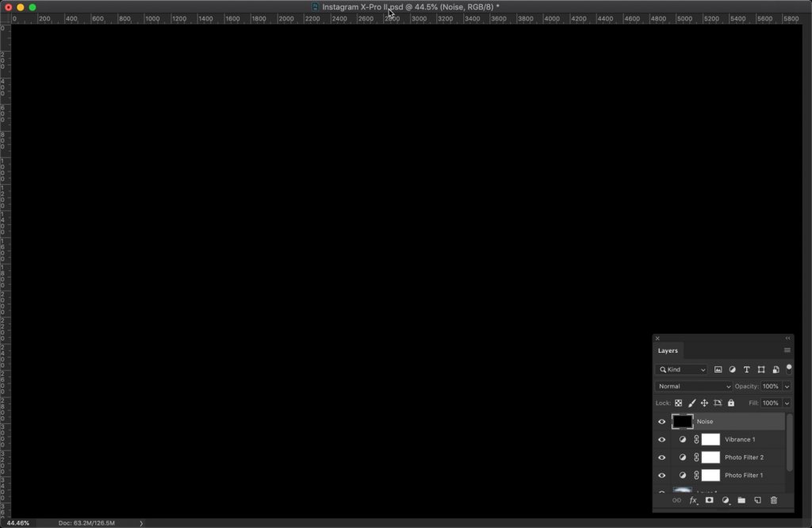
Task: Toggle visibility of Photo Filter 2
Action: (661, 457)
